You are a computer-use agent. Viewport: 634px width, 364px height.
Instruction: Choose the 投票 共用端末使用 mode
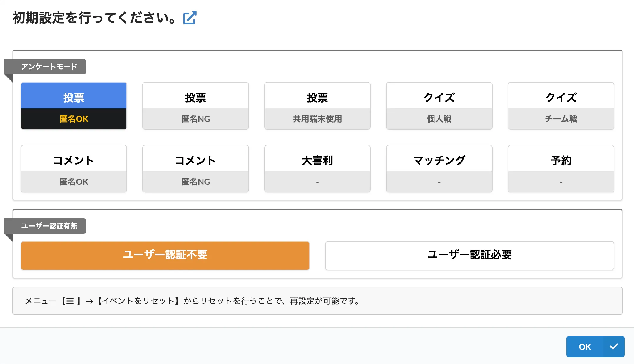pos(317,106)
